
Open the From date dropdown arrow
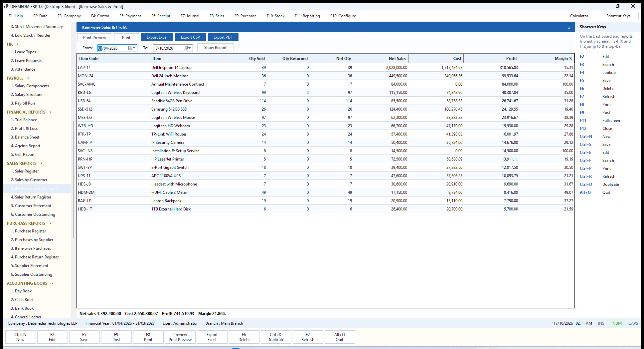(x=134, y=48)
